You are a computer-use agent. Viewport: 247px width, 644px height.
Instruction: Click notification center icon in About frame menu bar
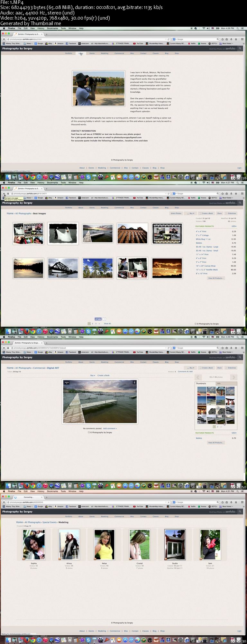point(243,28)
